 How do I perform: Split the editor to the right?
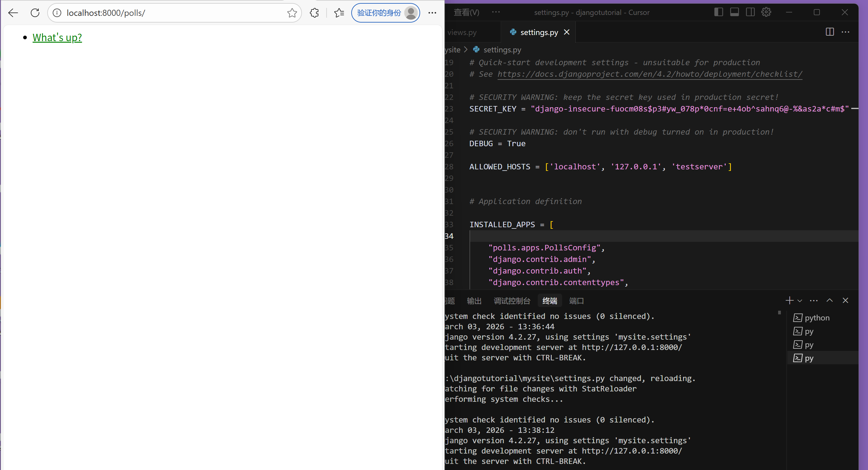click(x=830, y=32)
